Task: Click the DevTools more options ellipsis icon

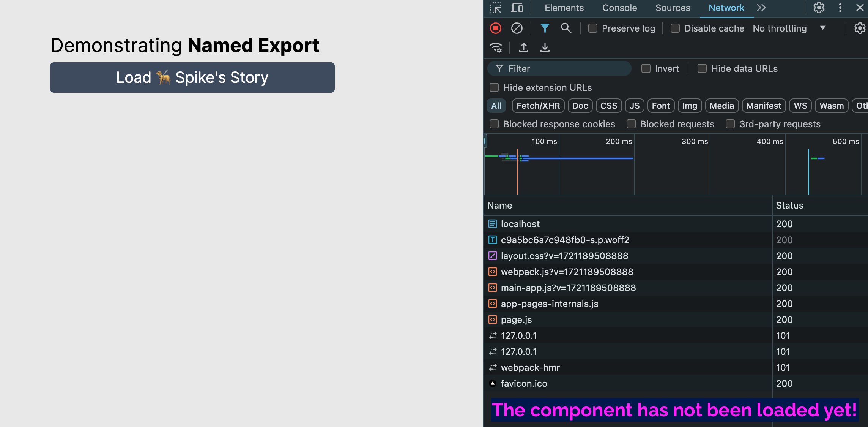Action: (x=840, y=8)
